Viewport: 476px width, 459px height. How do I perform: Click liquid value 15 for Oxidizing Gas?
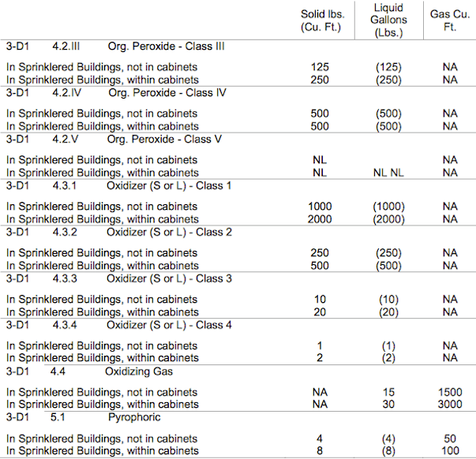point(388,392)
